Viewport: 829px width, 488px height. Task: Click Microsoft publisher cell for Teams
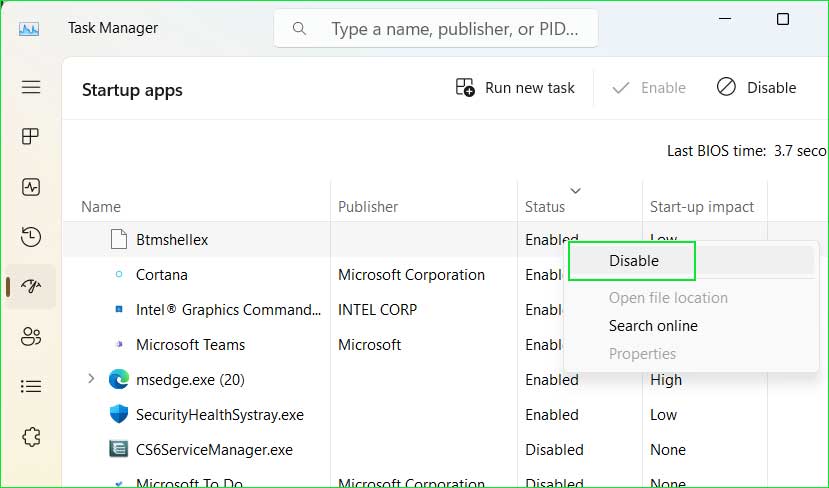pos(370,345)
